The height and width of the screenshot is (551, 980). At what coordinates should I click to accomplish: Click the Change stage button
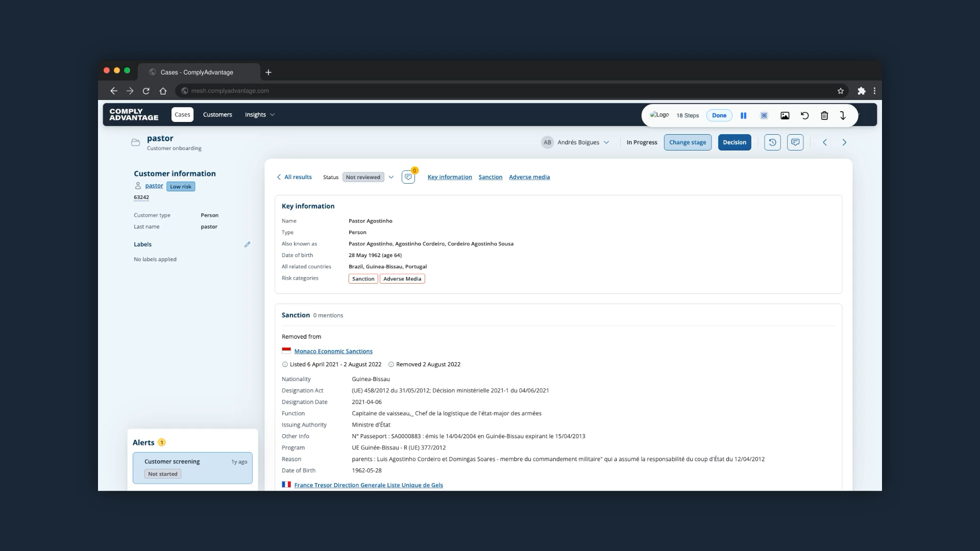pos(688,142)
